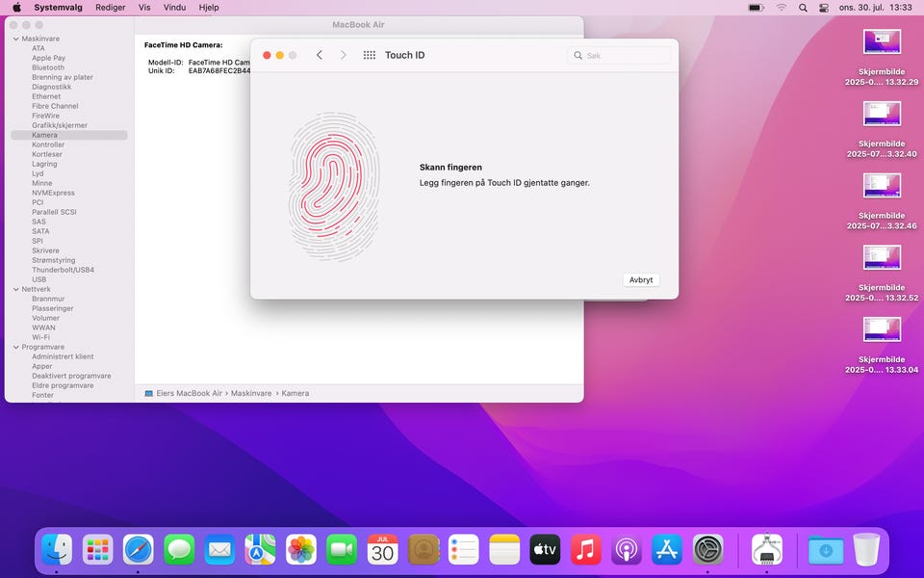Viewport: 924px width, 578px height.
Task: Click the Avbryt button
Action: click(x=641, y=279)
